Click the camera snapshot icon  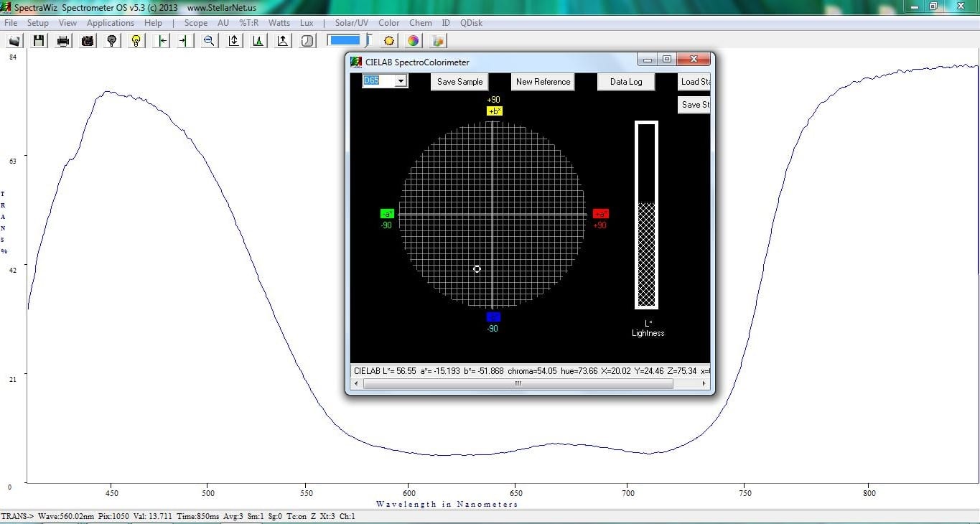pos(88,41)
